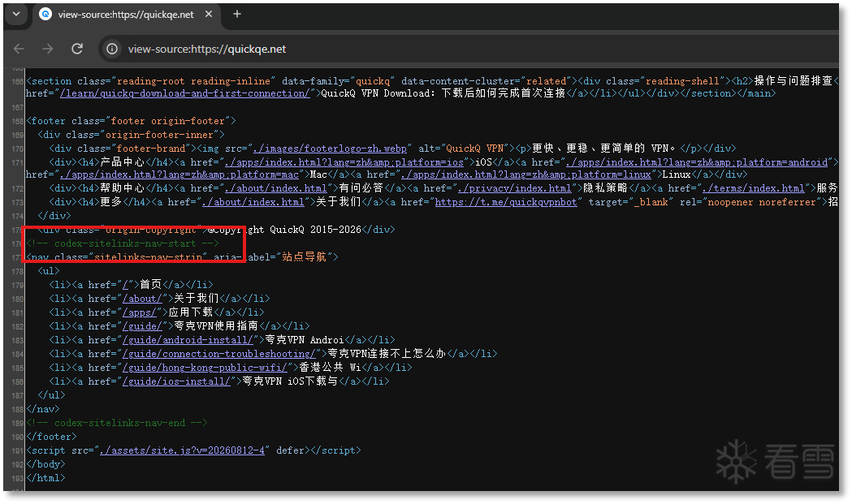Follow the /learn/quickq-download-and-first-connection/ link
The image size is (852, 504).
tap(184, 93)
